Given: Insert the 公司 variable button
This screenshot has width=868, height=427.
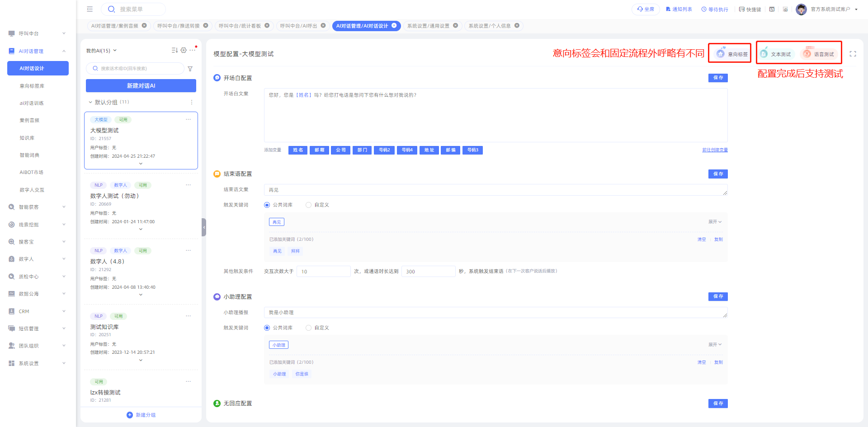Looking at the screenshot, I should pos(341,150).
